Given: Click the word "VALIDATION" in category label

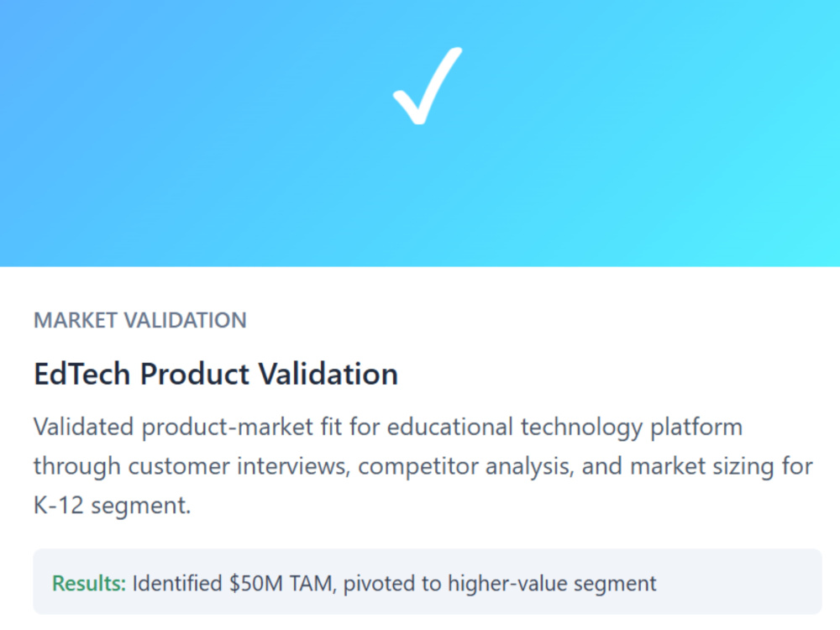Looking at the screenshot, I should [185, 320].
